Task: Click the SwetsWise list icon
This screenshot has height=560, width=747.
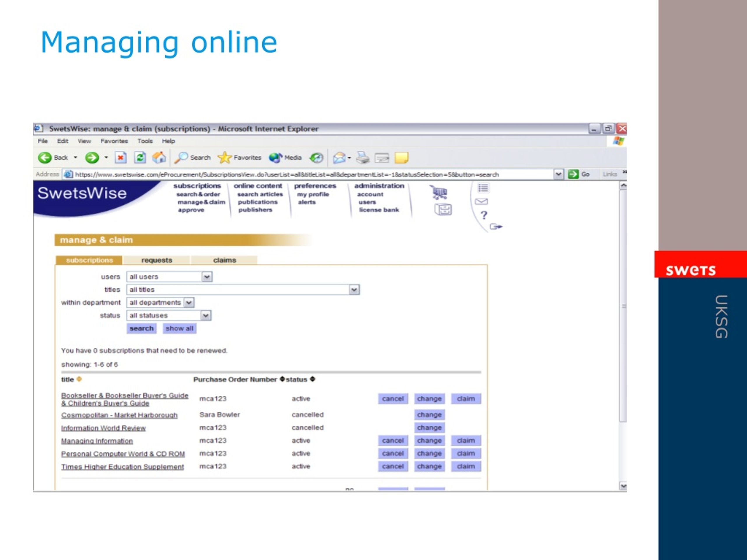Action: point(483,188)
